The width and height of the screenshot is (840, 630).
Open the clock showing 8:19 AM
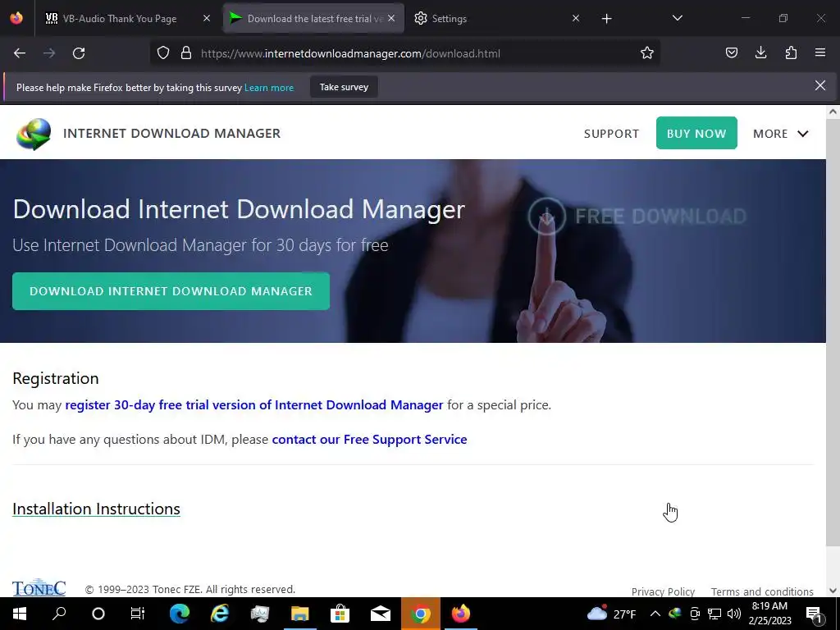click(x=769, y=614)
